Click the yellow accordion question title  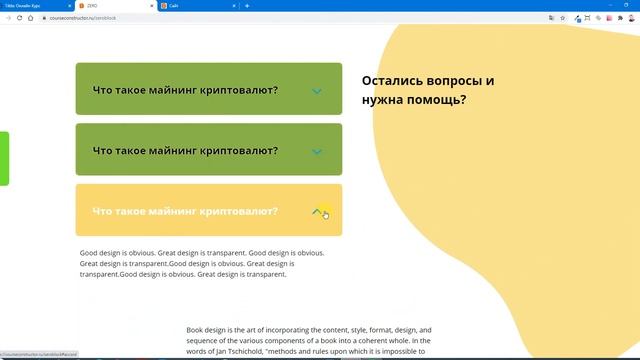185,211
